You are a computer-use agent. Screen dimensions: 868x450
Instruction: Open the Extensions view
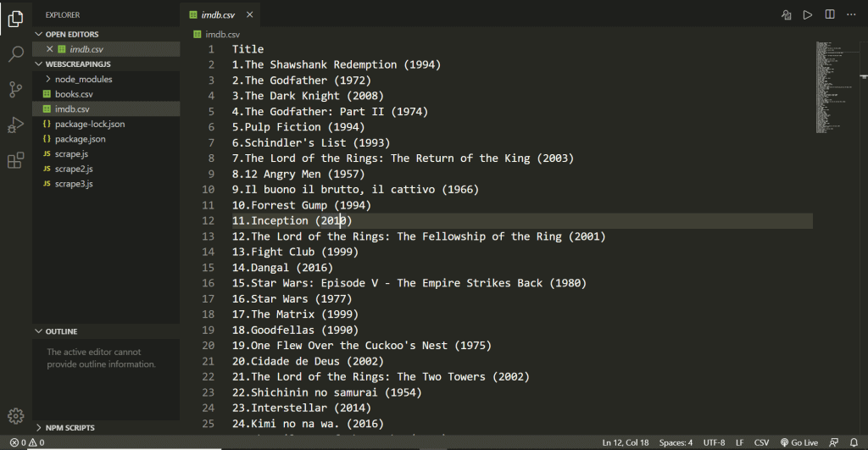point(15,160)
